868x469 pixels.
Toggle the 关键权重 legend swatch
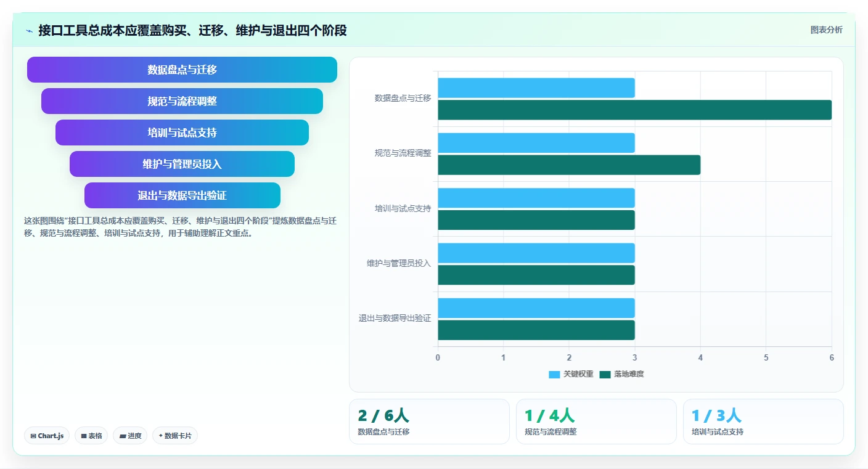point(554,374)
